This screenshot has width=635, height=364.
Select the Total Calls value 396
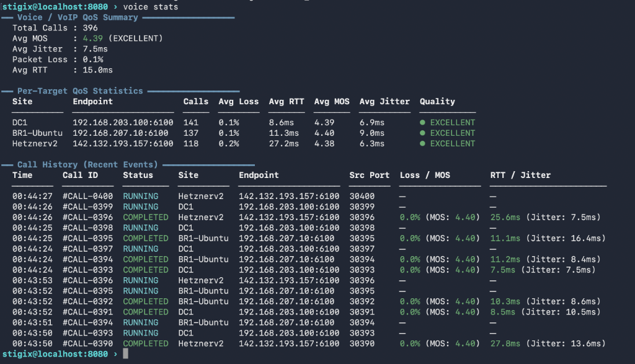pyautogui.click(x=91, y=28)
